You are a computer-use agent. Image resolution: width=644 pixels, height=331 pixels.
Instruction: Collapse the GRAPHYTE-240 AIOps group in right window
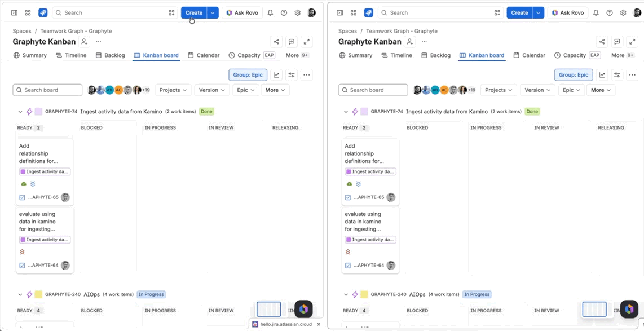point(346,294)
